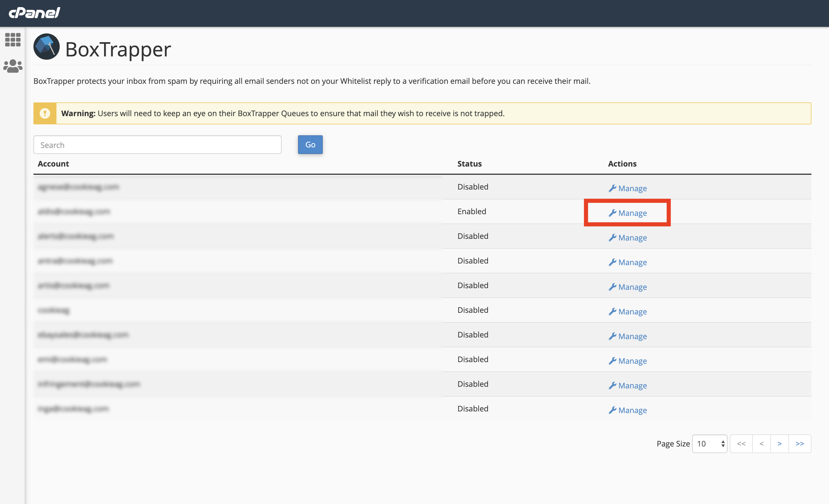Jump to the last page arrow

[800, 444]
